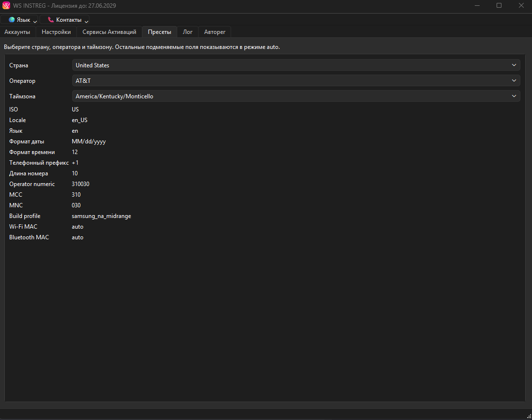Go to the Авторег tab
Screen dimensions: 532x420
coord(215,32)
